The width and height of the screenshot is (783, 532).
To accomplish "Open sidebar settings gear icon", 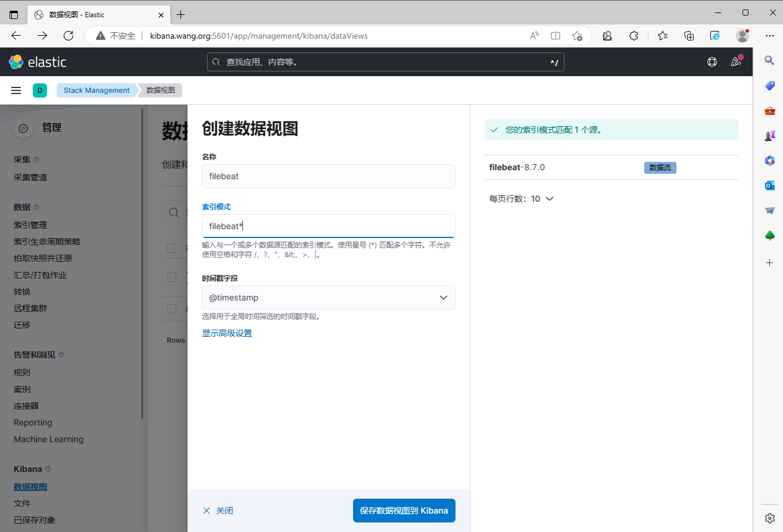I will 769,518.
